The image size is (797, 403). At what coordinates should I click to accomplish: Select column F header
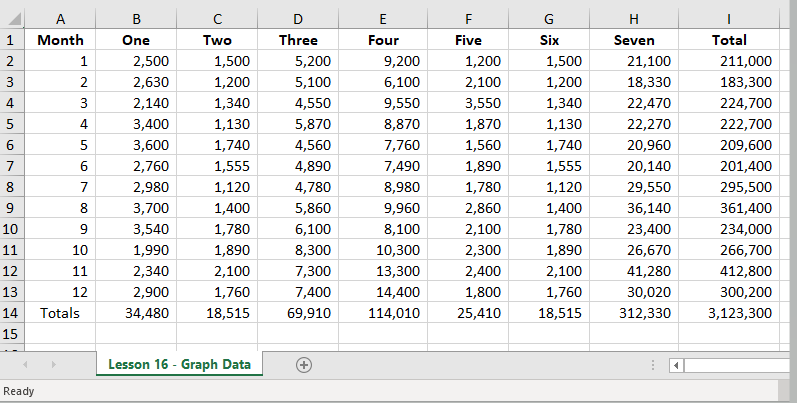point(468,19)
